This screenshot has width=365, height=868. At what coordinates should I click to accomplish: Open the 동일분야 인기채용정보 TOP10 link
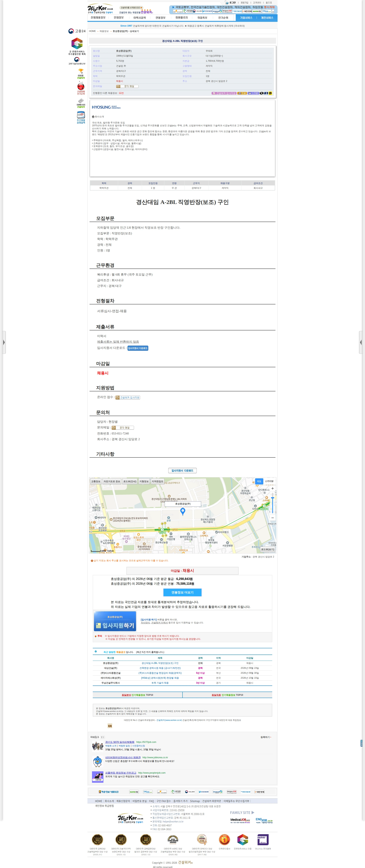tap(137, 695)
